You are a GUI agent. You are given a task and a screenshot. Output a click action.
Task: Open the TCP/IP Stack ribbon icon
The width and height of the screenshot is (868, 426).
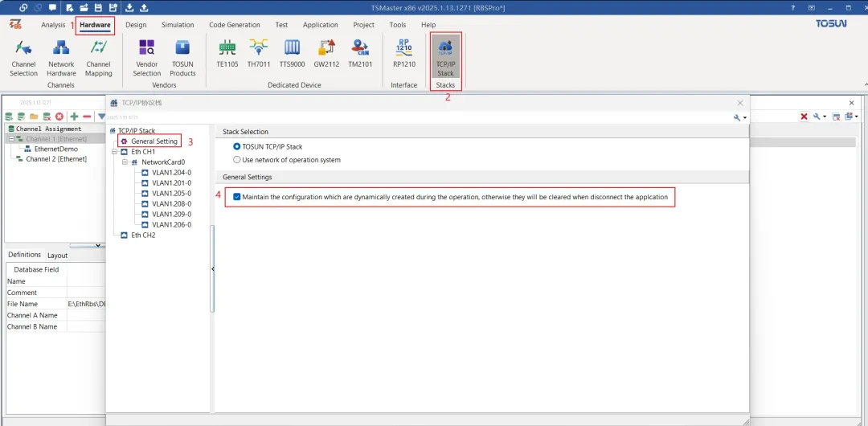pos(445,55)
